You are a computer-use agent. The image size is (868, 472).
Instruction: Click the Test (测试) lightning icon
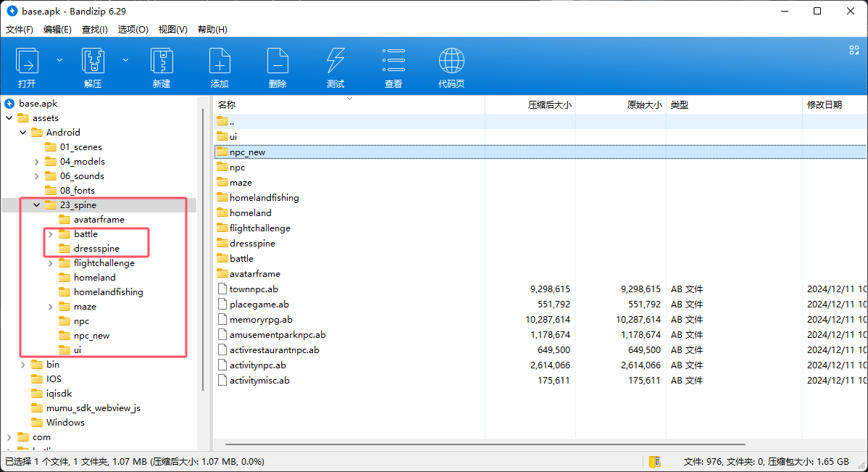pyautogui.click(x=335, y=61)
